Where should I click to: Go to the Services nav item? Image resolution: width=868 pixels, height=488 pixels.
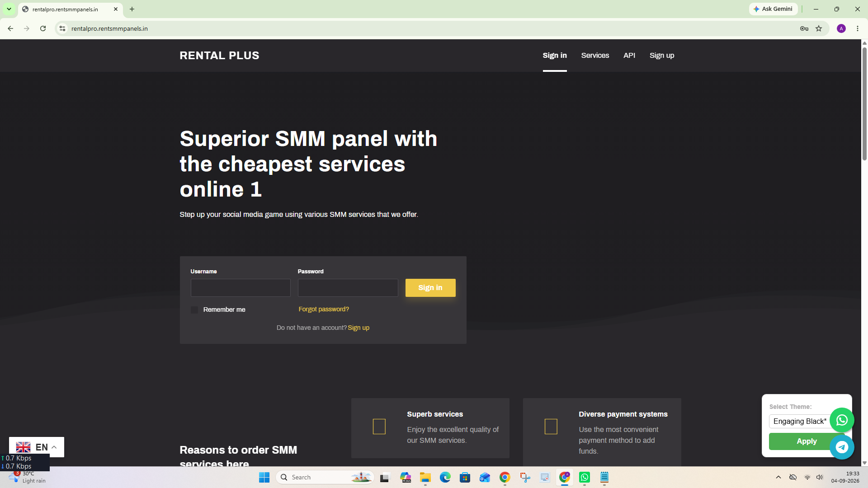point(595,56)
